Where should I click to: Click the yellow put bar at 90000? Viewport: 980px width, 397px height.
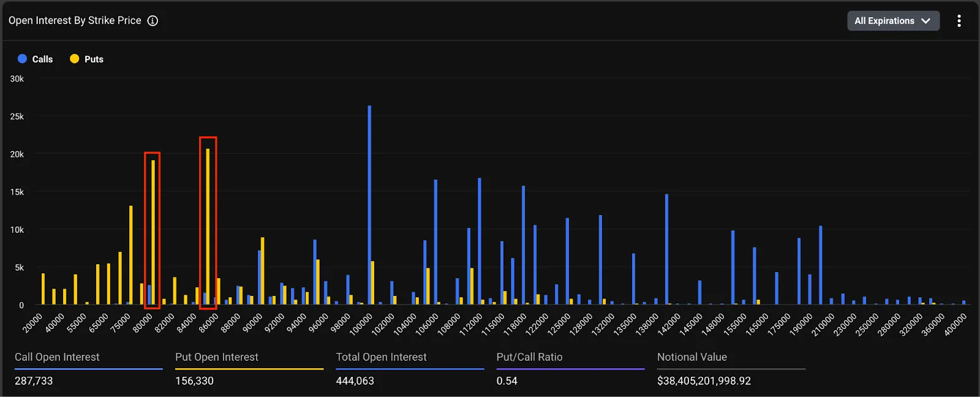(263, 271)
